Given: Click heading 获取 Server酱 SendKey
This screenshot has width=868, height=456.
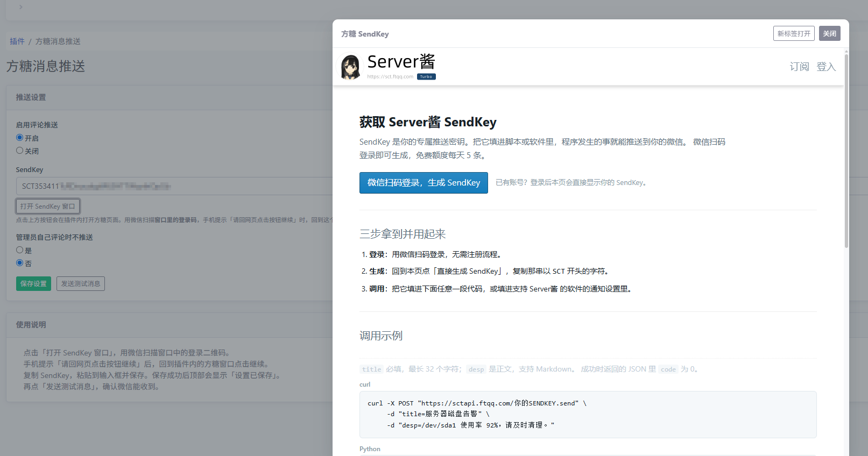Looking at the screenshot, I should [428, 122].
